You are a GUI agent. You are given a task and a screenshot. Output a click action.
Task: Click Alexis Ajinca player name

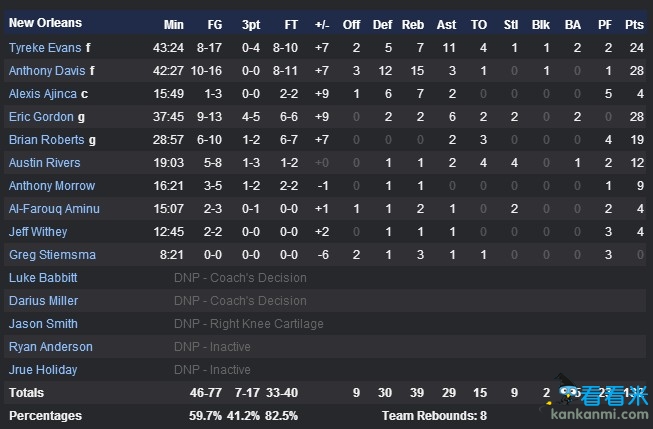pos(43,94)
